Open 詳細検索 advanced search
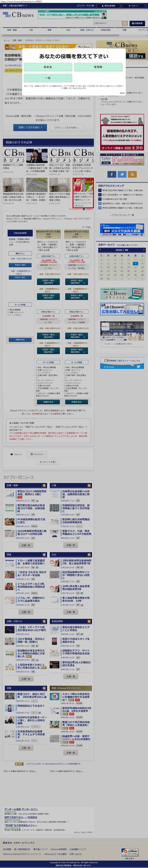Screen dimensions: 148x868 point(137,23)
